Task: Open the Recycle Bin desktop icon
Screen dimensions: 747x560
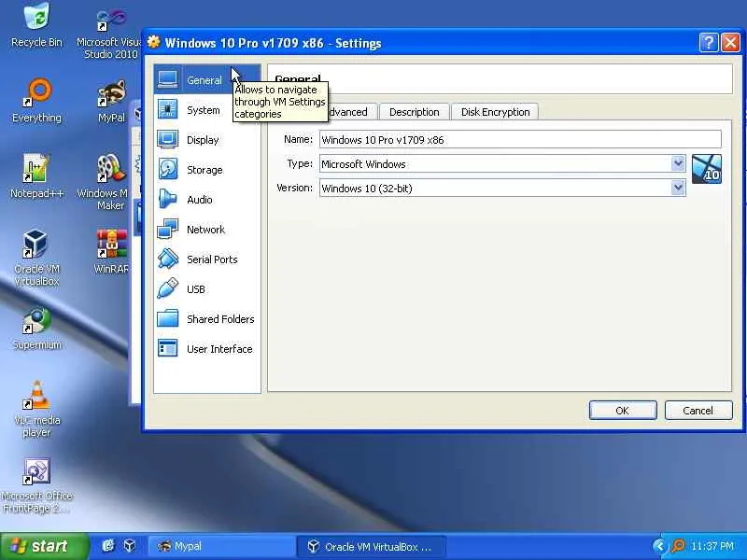Action: coord(36,26)
